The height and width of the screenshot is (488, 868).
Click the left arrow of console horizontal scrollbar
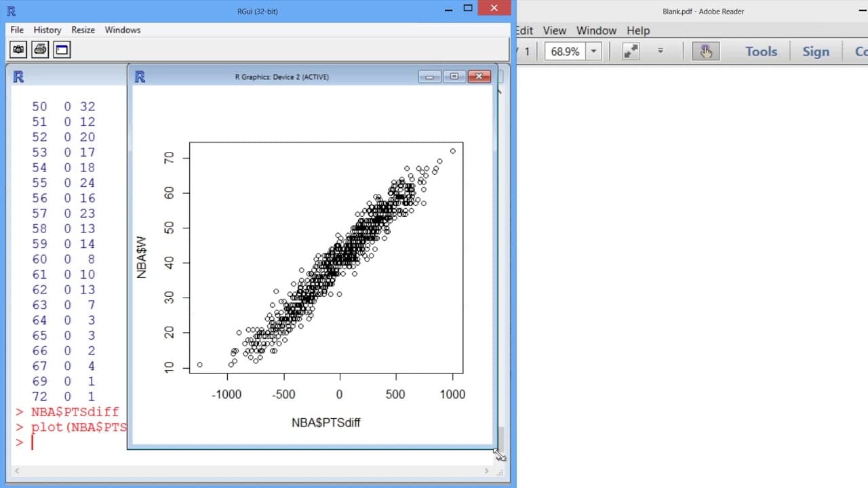16,470
